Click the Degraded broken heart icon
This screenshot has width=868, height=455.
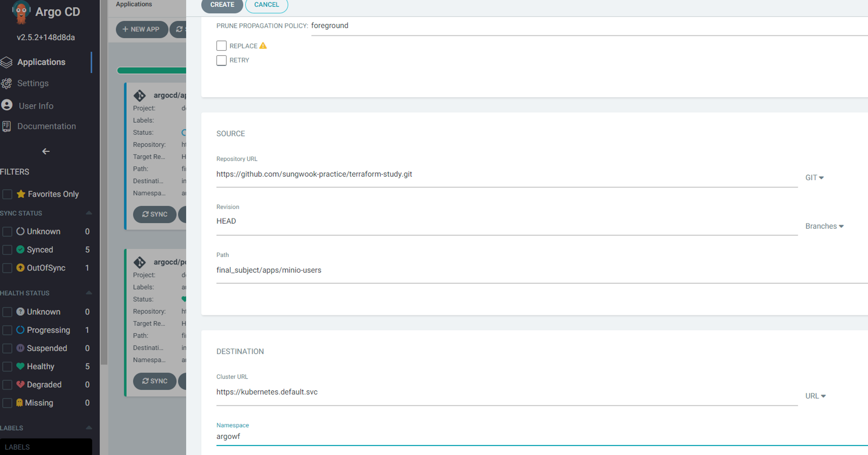click(x=20, y=384)
